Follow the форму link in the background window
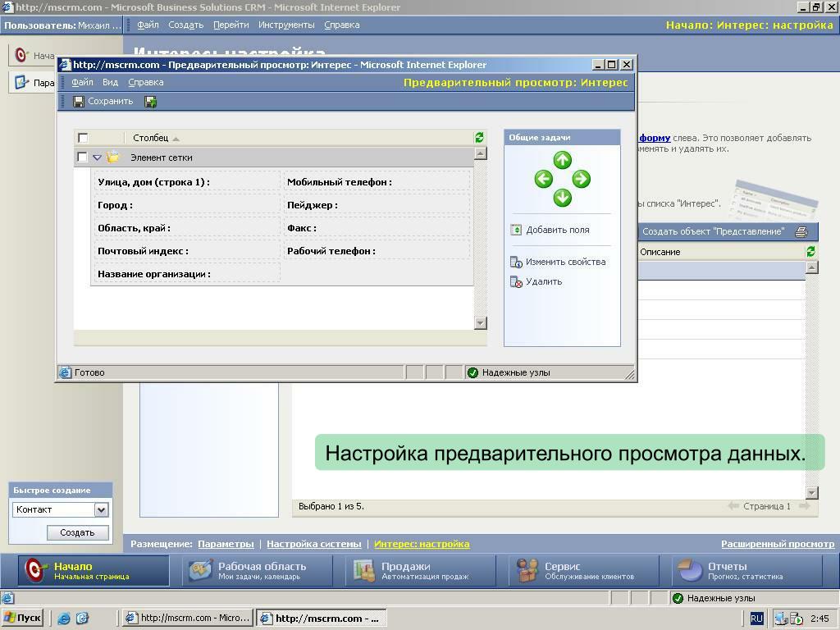Image resolution: width=840 pixels, height=630 pixels. click(655, 138)
